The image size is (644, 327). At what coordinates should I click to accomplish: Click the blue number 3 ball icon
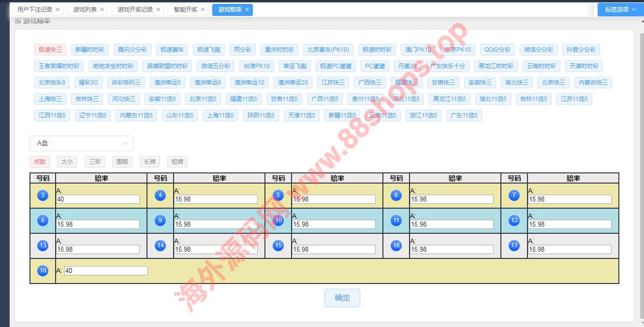click(43, 195)
